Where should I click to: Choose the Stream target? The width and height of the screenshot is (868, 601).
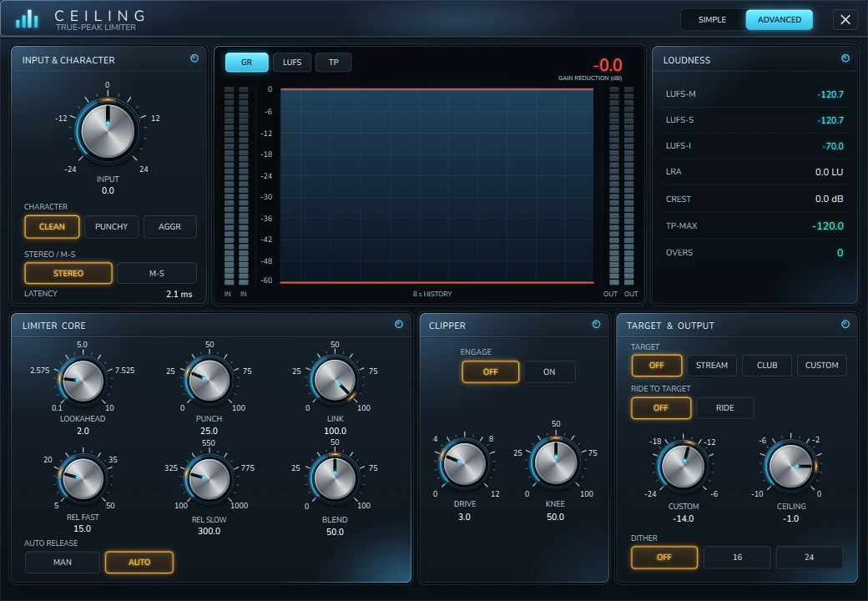coord(712,366)
